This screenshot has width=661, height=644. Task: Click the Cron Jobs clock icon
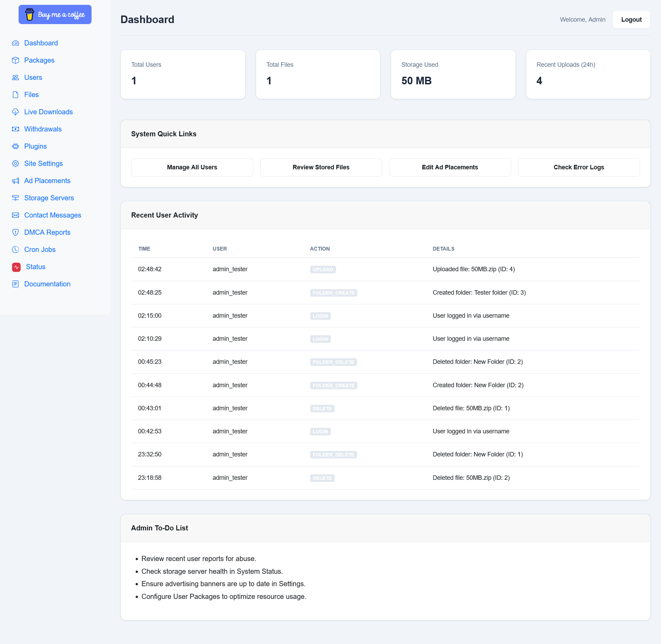pyautogui.click(x=15, y=250)
